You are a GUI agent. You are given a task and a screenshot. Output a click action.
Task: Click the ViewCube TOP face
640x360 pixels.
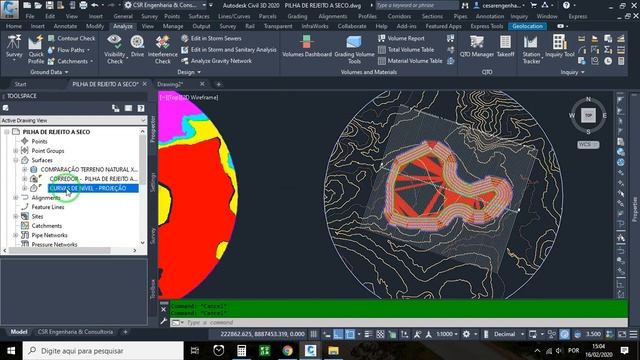click(x=588, y=116)
